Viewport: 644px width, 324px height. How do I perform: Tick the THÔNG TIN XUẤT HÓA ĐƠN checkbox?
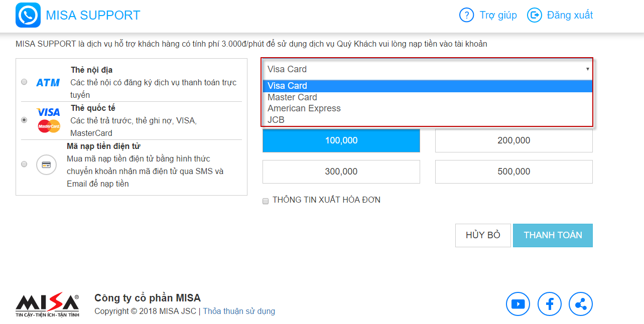click(x=266, y=201)
